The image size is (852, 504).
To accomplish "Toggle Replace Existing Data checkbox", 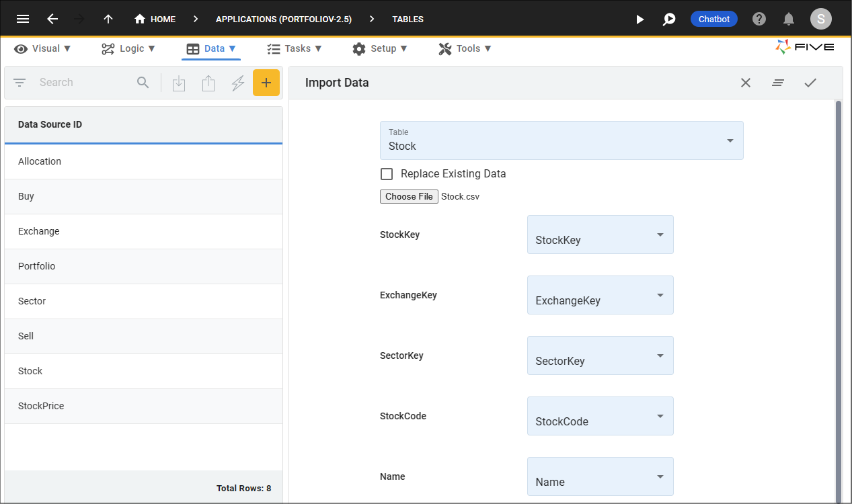I will (x=387, y=174).
